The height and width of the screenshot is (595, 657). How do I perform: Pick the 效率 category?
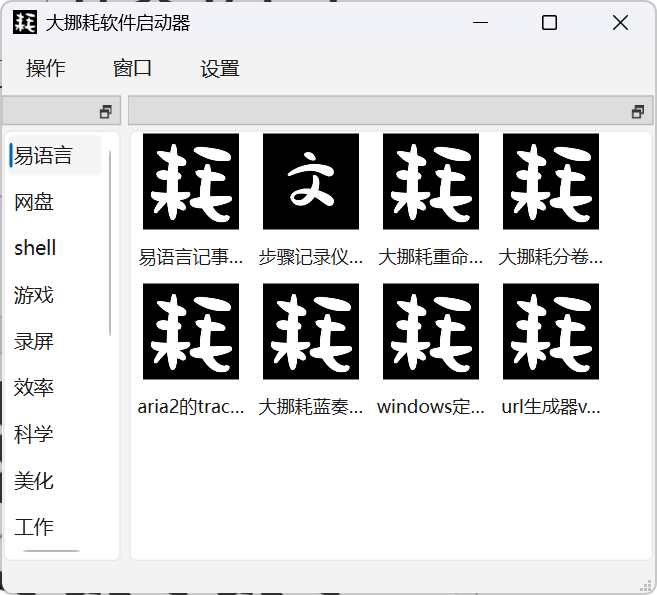click(x=55, y=388)
